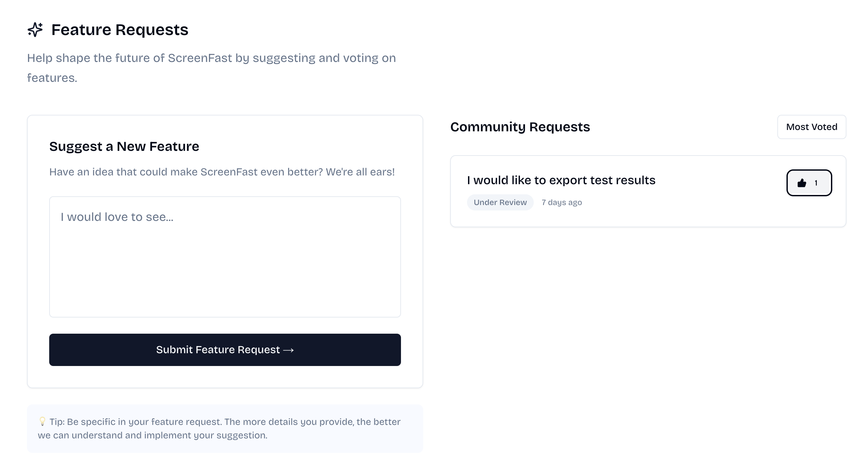Viewport: 868px width, 466px height.
Task: Click the vote count number 1
Action: coord(816,183)
